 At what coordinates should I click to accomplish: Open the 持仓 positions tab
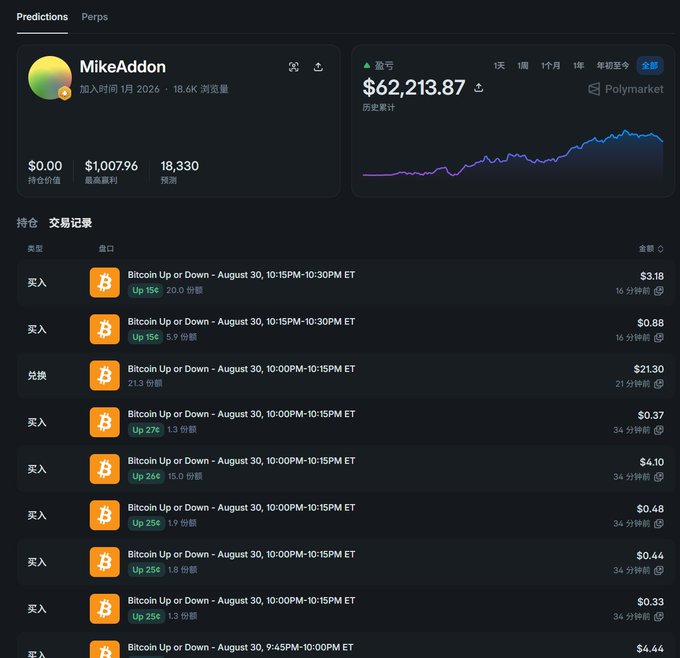point(27,223)
